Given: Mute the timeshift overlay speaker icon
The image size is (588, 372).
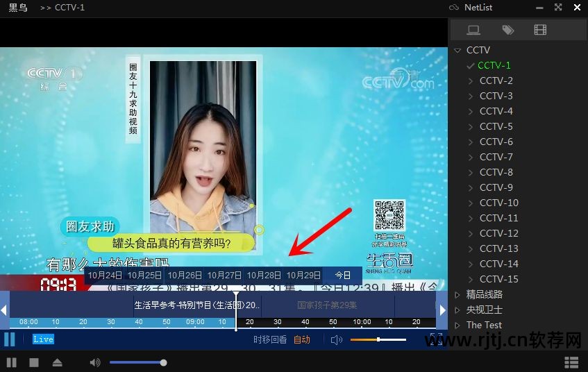Looking at the screenshot, I should click(x=337, y=340).
